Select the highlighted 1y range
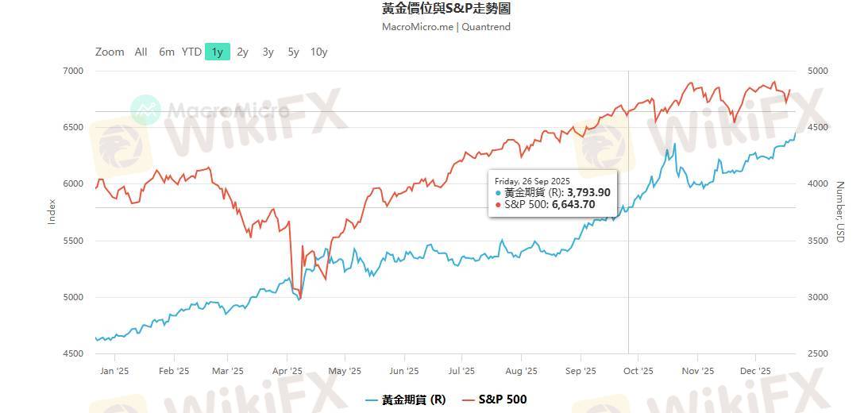Image resolution: width=868 pixels, height=413 pixels. coord(217,52)
